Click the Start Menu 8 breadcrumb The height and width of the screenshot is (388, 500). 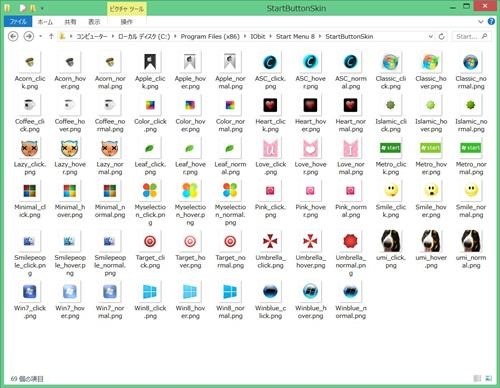click(295, 36)
